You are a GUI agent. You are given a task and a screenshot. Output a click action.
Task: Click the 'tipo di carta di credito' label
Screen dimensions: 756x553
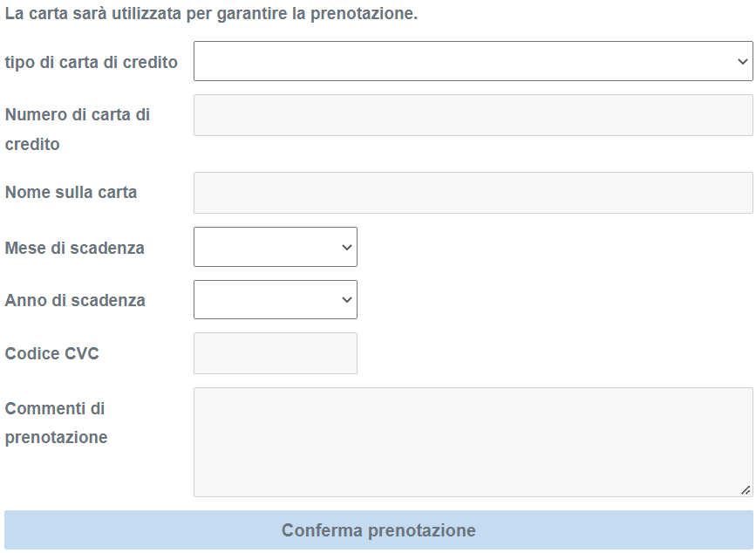92,62
